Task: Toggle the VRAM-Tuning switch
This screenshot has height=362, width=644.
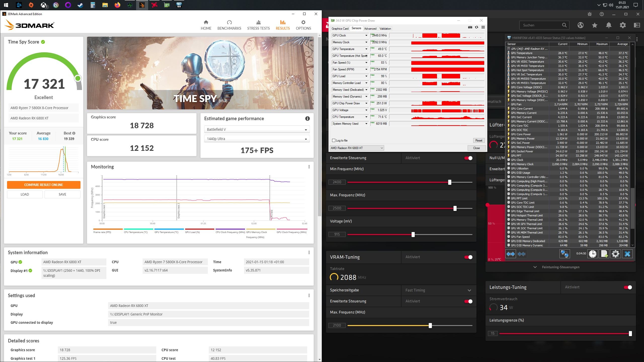Action: coord(468,257)
